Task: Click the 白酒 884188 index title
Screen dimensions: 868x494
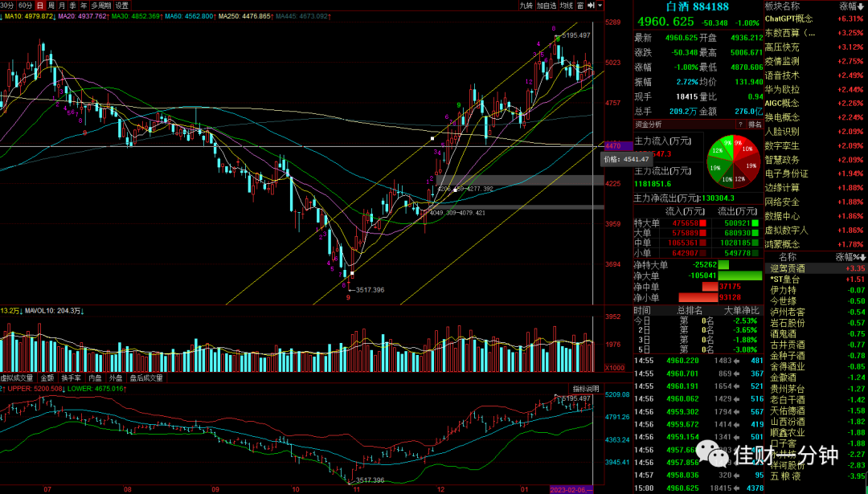Action: 698,6
